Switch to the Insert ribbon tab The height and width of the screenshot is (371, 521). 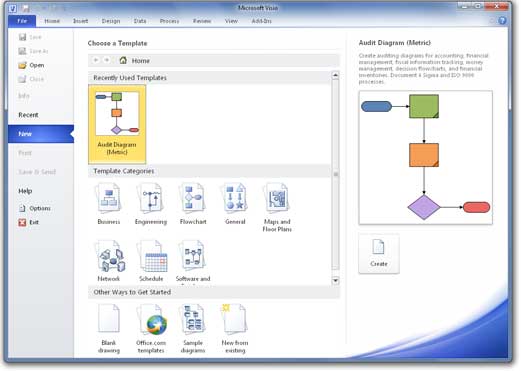(x=81, y=21)
